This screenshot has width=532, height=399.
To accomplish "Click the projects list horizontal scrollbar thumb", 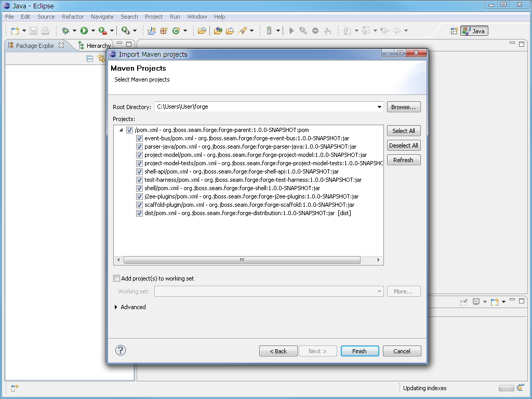I will pos(242,260).
